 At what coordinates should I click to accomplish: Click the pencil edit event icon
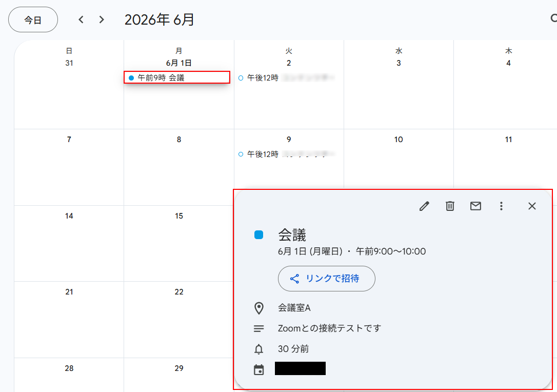tap(424, 206)
